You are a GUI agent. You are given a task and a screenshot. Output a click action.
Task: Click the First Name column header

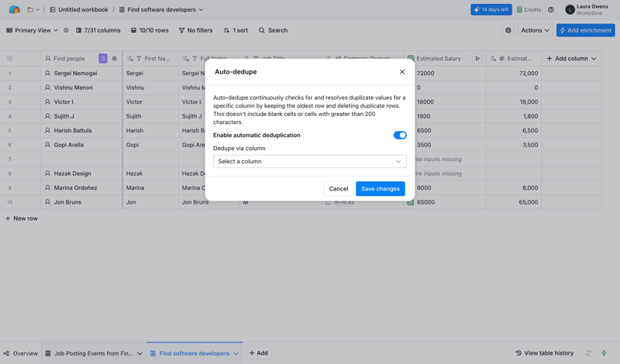click(x=150, y=59)
